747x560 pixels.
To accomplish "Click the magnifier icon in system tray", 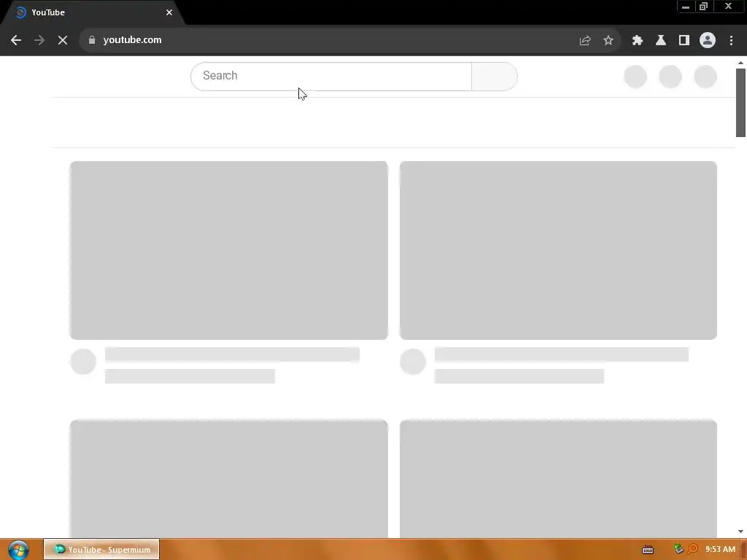I will click(693, 550).
